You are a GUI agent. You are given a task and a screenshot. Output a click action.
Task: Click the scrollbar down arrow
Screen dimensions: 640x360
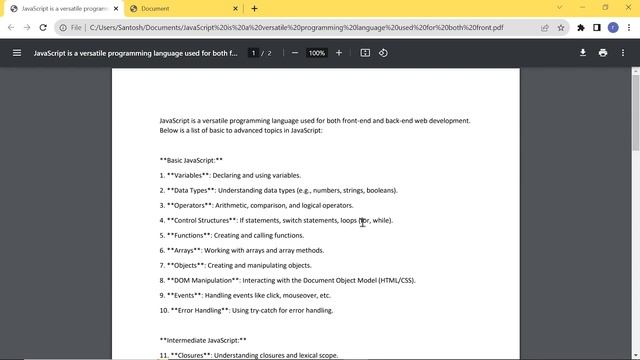pos(636,356)
